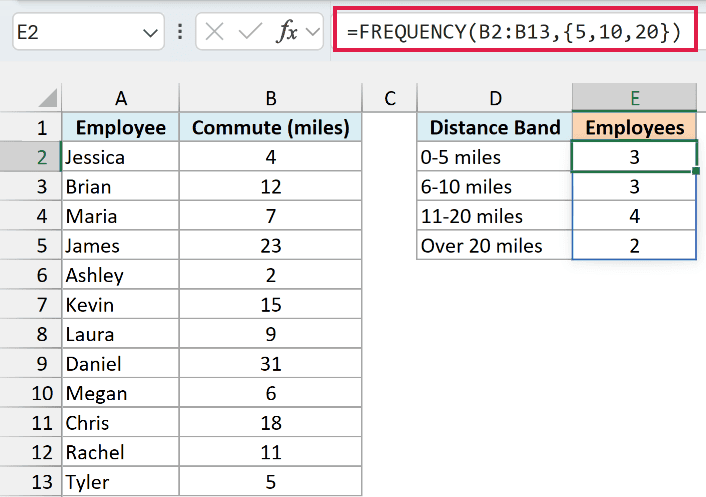The width and height of the screenshot is (706, 497).
Task: Click Daniel's commute value 31
Action: (271, 363)
